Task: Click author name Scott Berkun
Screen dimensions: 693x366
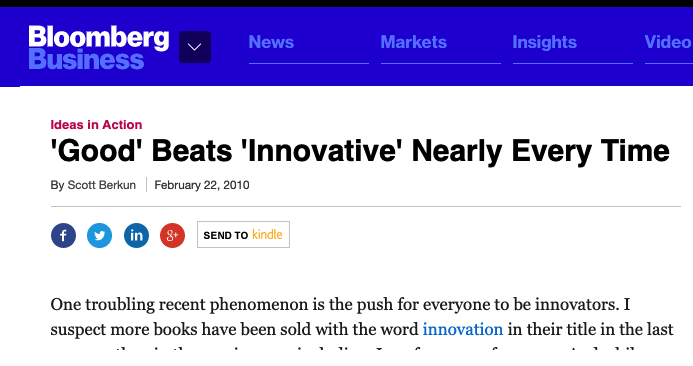Action: pyautogui.click(x=101, y=185)
